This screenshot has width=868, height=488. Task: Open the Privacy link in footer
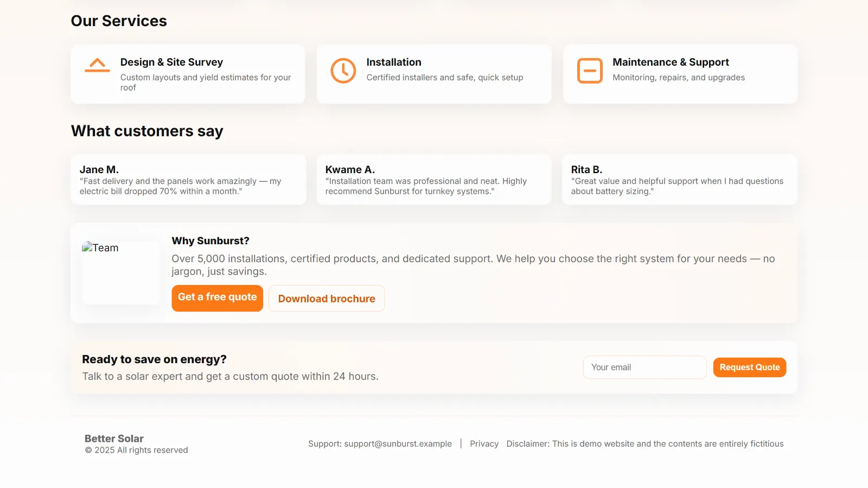click(484, 443)
